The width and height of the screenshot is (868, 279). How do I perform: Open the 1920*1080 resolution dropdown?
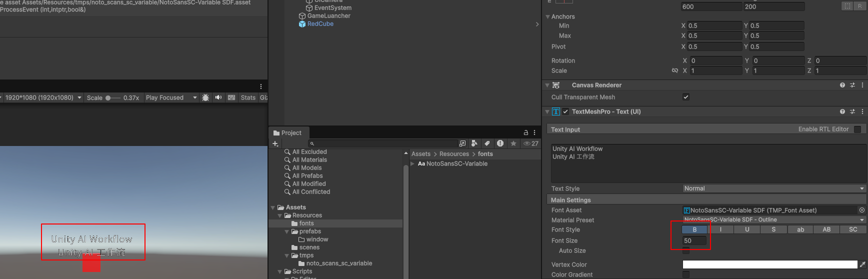tap(42, 97)
